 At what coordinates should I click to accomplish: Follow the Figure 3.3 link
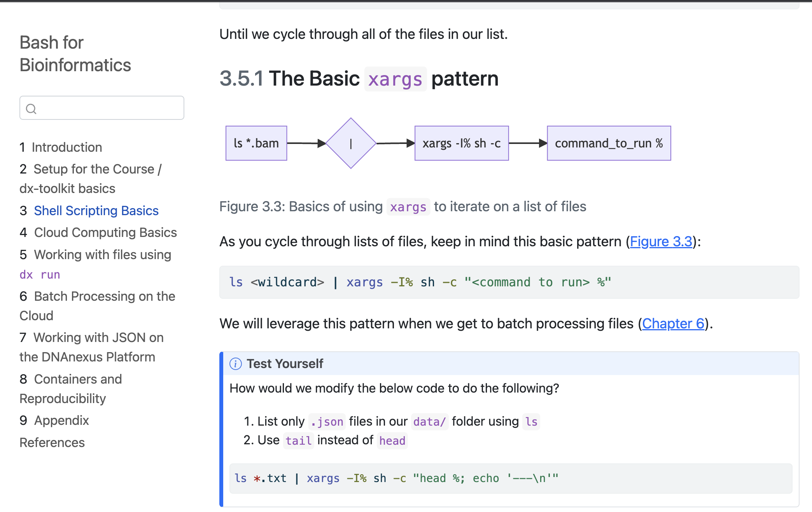pyautogui.click(x=661, y=242)
